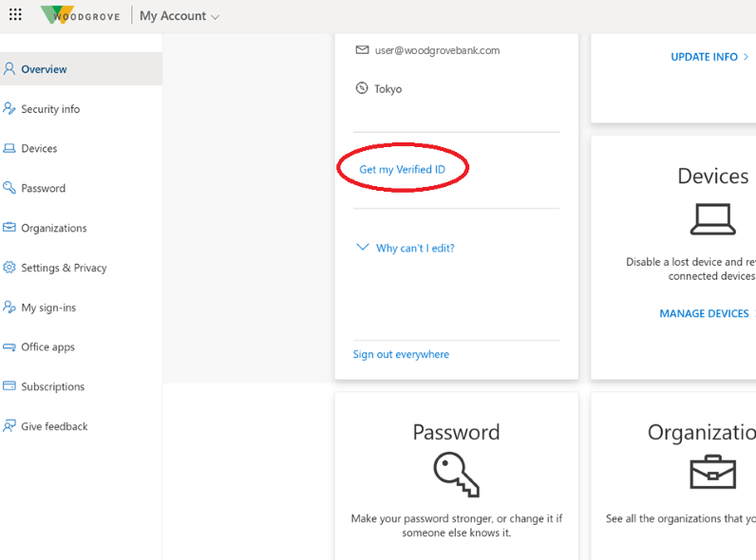
Task: Click the Give feedback icon
Action: pos(9,425)
